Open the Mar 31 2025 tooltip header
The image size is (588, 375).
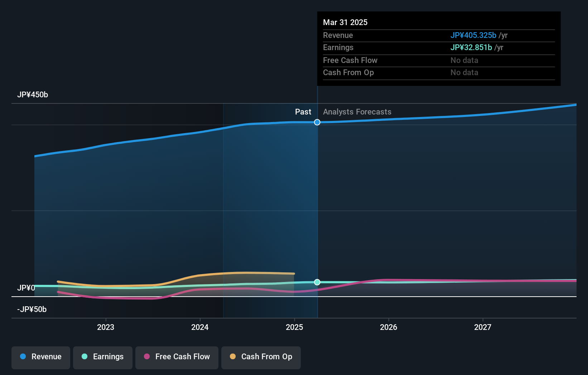(x=345, y=22)
